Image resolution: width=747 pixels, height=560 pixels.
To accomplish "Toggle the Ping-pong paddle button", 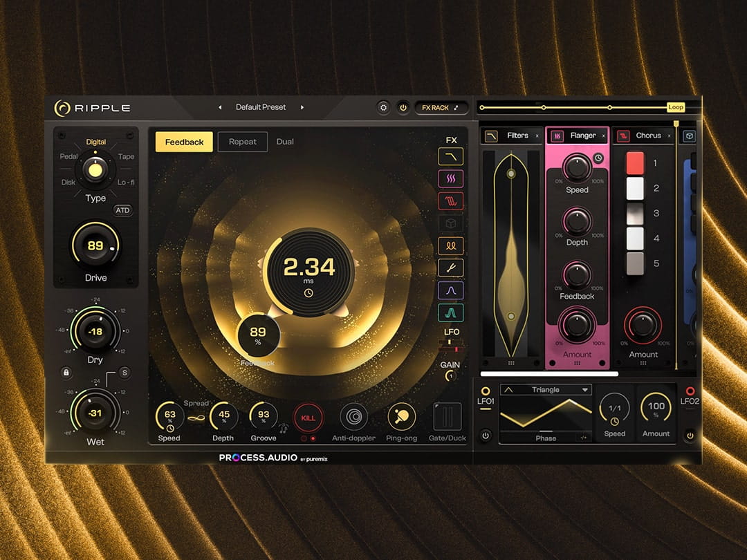I will click(x=401, y=417).
